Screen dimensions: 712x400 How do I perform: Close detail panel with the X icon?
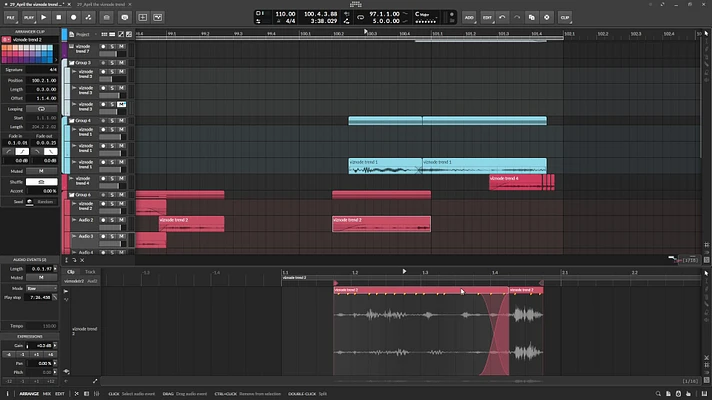coord(82,260)
